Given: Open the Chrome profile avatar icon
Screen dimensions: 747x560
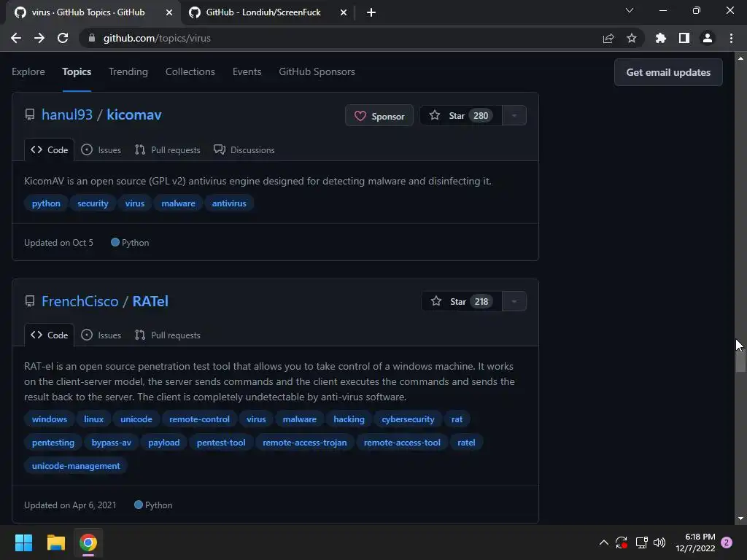Looking at the screenshot, I should (708, 38).
